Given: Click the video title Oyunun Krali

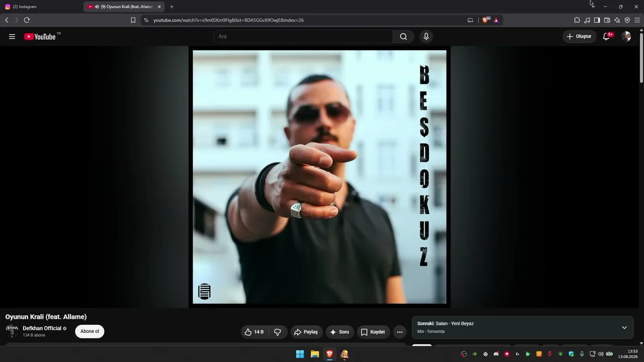Looking at the screenshot, I should 46,317.
